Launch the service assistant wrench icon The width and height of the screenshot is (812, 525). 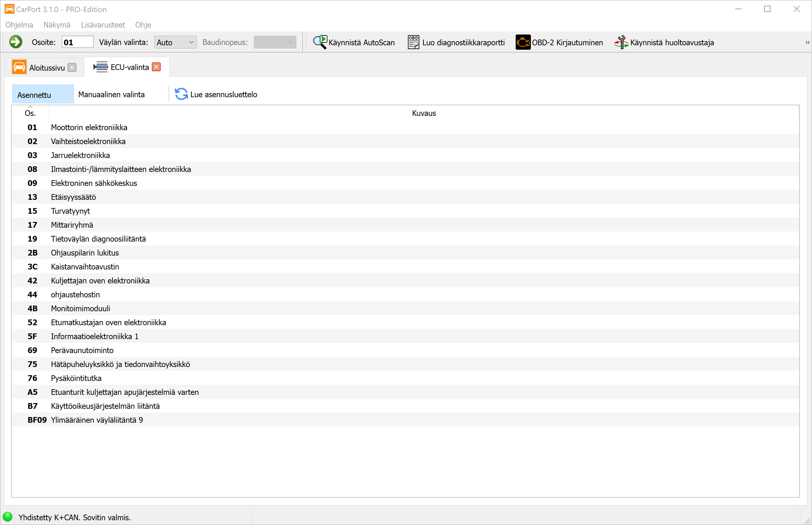pyautogui.click(x=621, y=42)
